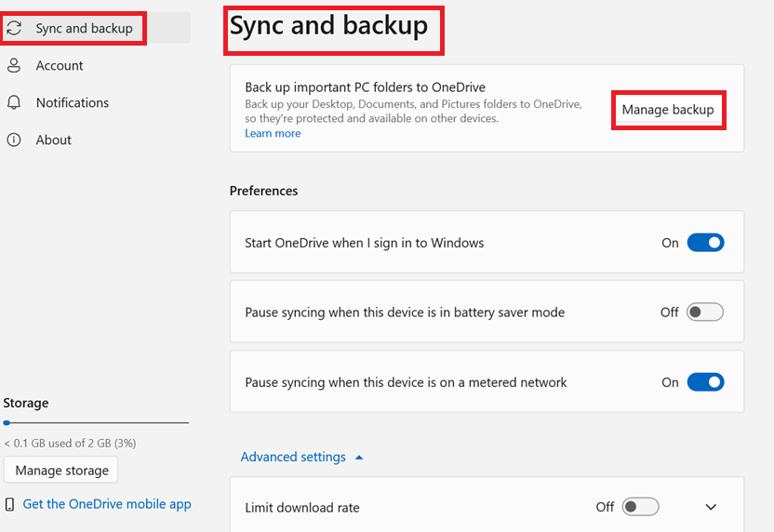Click the Manage backup button
774x532 pixels.
coord(668,110)
